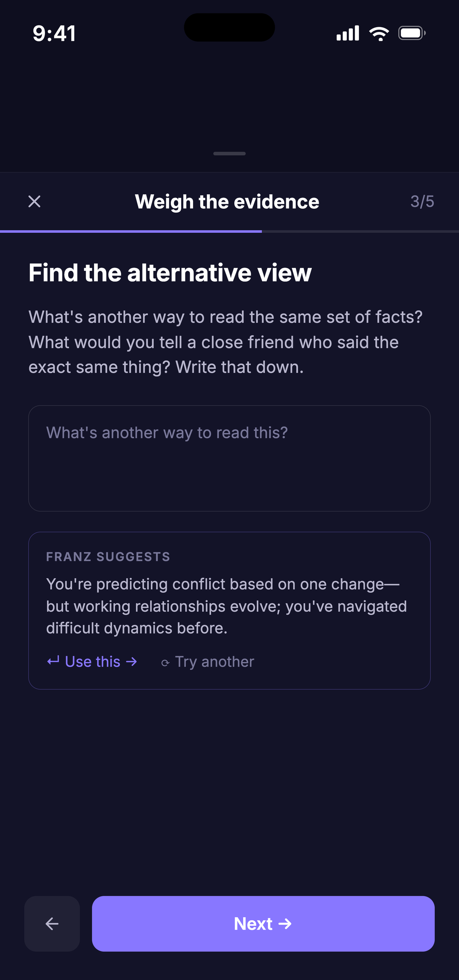459x980 pixels.
Task: Close the Weigh the evidence sheet
Action: (x=34, y=201)
